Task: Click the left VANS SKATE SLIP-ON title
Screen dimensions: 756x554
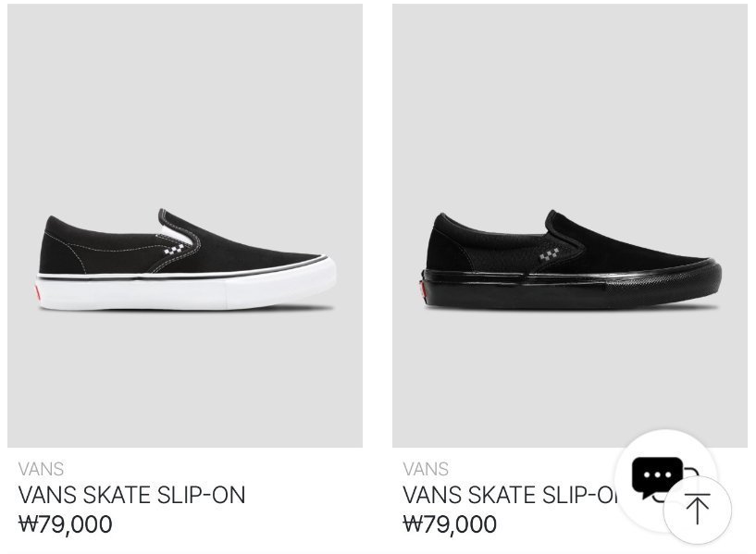Action: [x=131, y=495]
